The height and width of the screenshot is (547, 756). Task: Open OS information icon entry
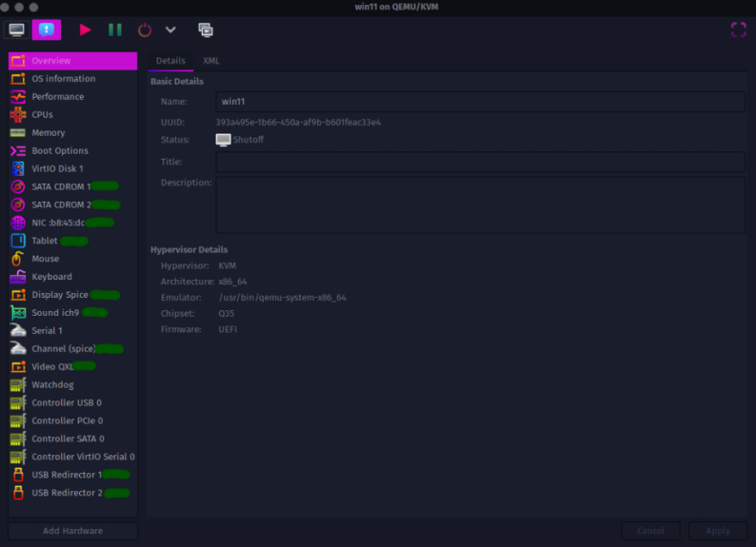[18, 79]
